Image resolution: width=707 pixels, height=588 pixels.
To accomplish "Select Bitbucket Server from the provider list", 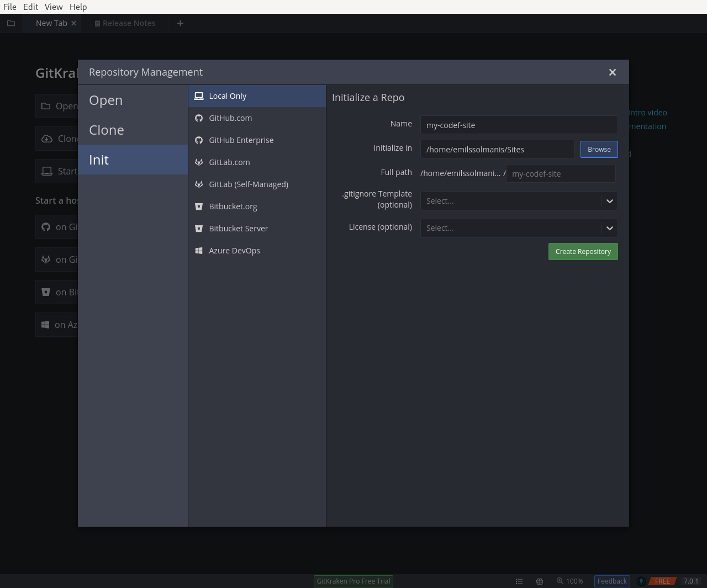I will 257,229.
